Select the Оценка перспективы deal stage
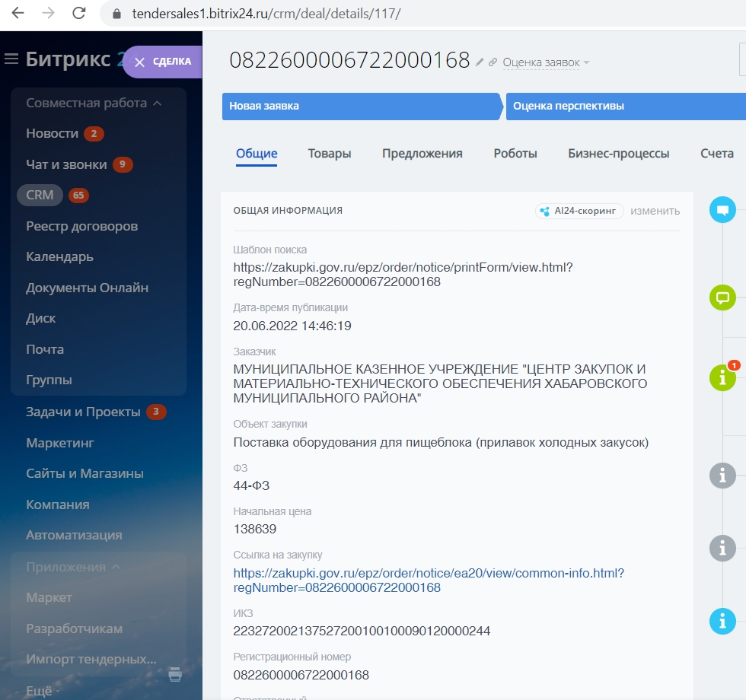Screen dimensions: 746x700 569,106
